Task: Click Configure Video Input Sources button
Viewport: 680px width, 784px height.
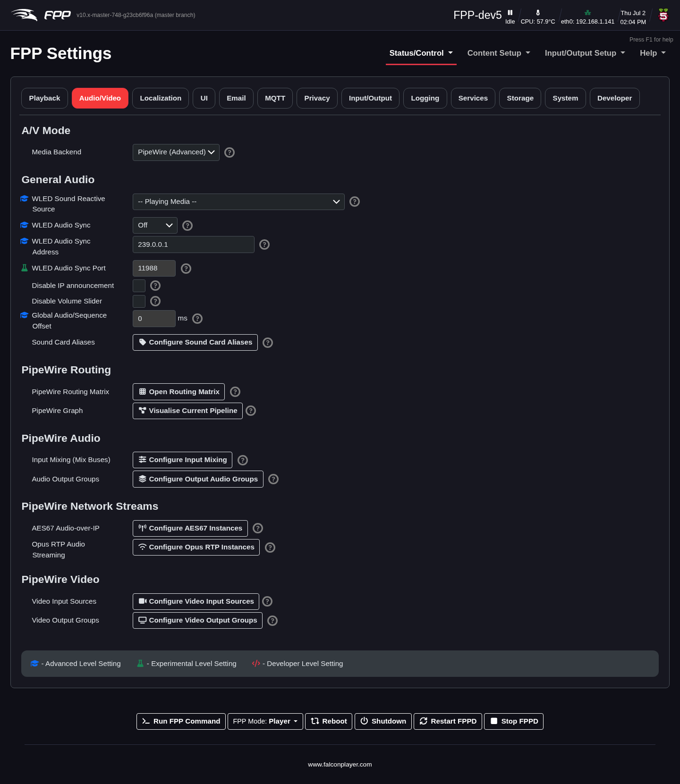Action: [x=196, y=601]
